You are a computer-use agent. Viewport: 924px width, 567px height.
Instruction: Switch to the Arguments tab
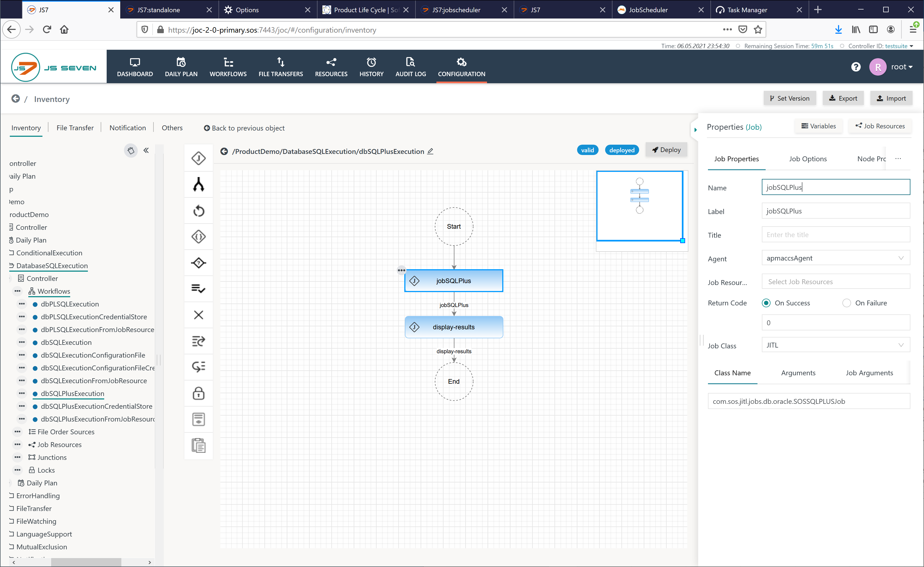pyautogui.click(x=798, y=373)
